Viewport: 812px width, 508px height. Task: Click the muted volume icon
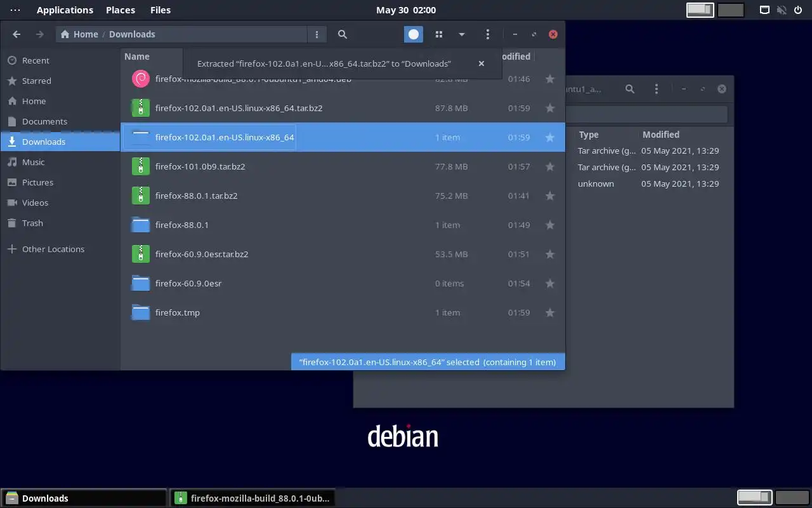(782, 10)
